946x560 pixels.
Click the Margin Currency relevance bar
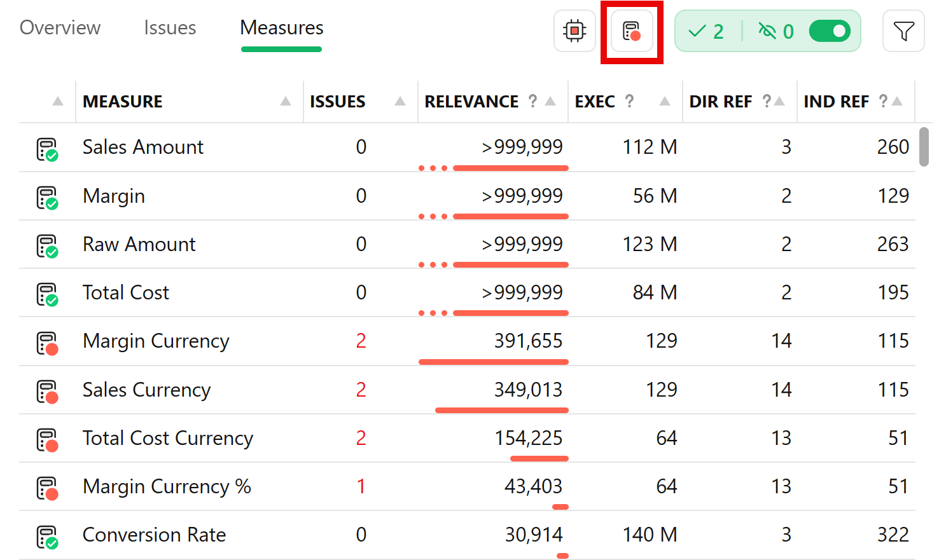493,362
